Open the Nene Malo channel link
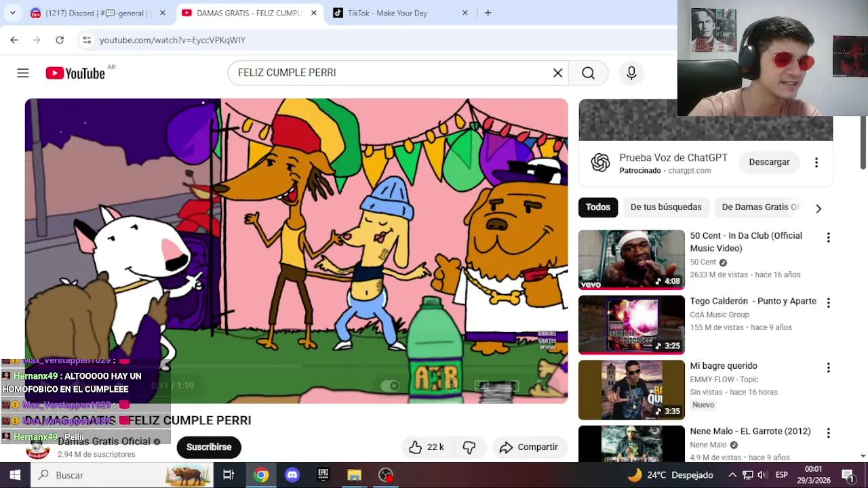Image resolution: width=868 pixels, height=488 pixels. pos(708,445)
